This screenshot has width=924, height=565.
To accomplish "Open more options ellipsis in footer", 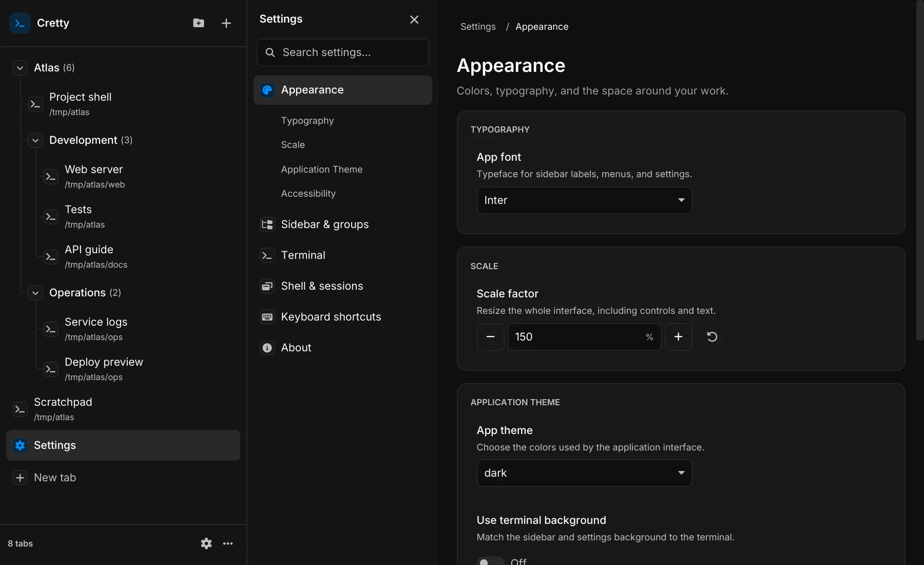I will pyautogui.click(x=228, y=543).
